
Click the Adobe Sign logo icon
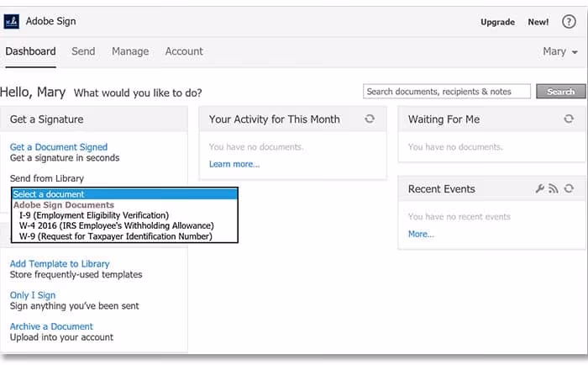12,21
